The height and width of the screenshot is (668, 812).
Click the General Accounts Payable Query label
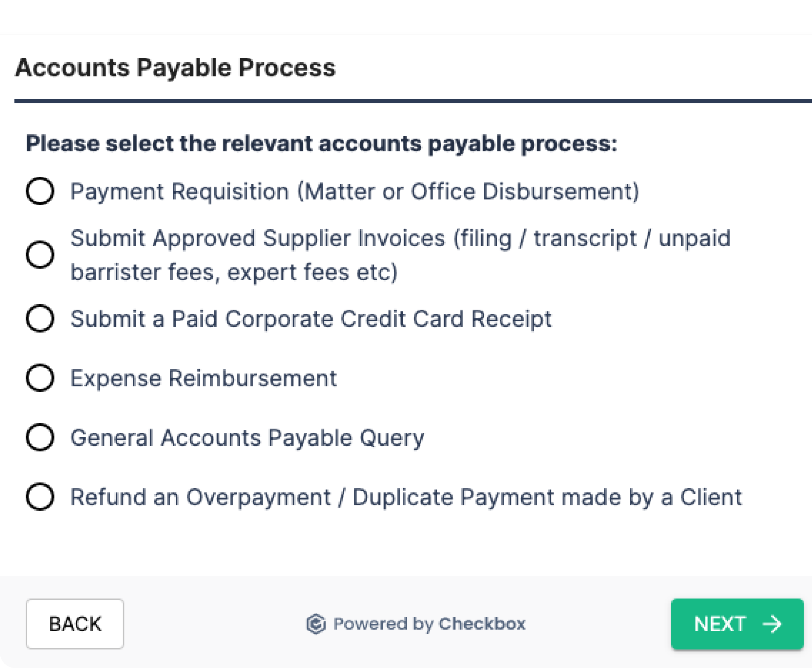click(x=247, y=437)
